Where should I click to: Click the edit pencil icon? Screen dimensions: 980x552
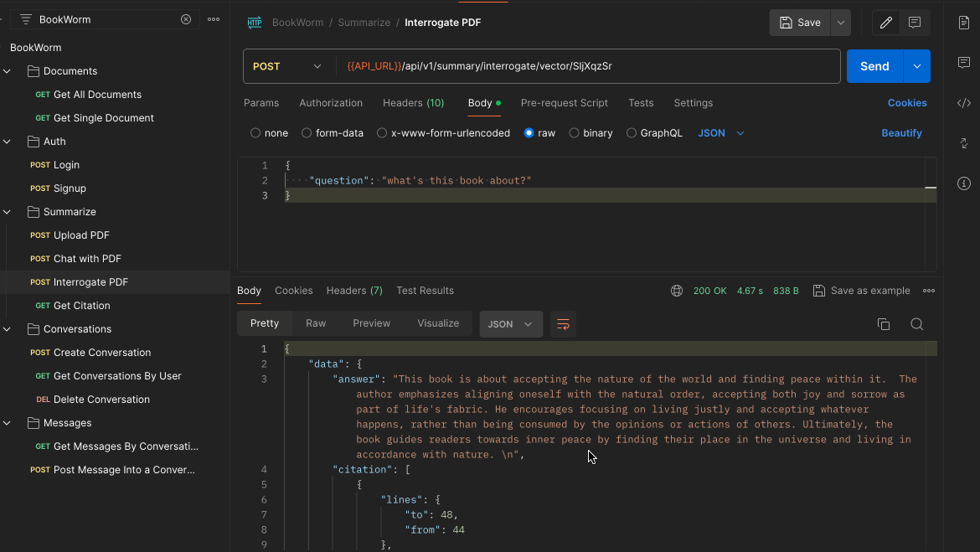(885, 23)
